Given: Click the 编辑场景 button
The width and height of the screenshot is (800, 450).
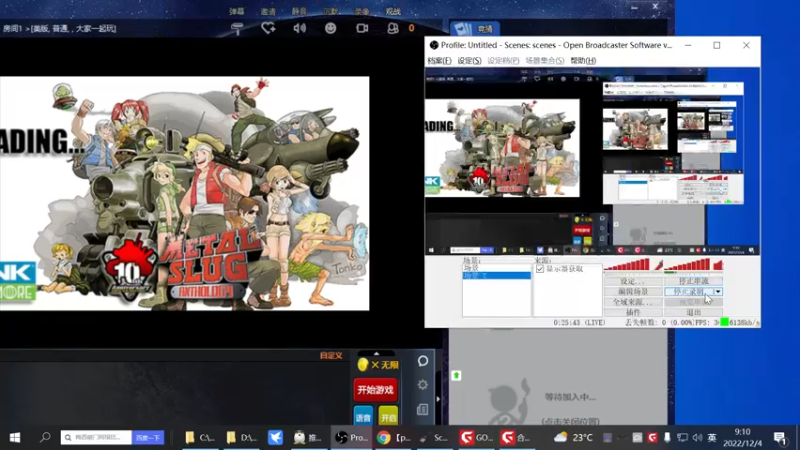Looking at the screenshot, I should click(633, 292).
